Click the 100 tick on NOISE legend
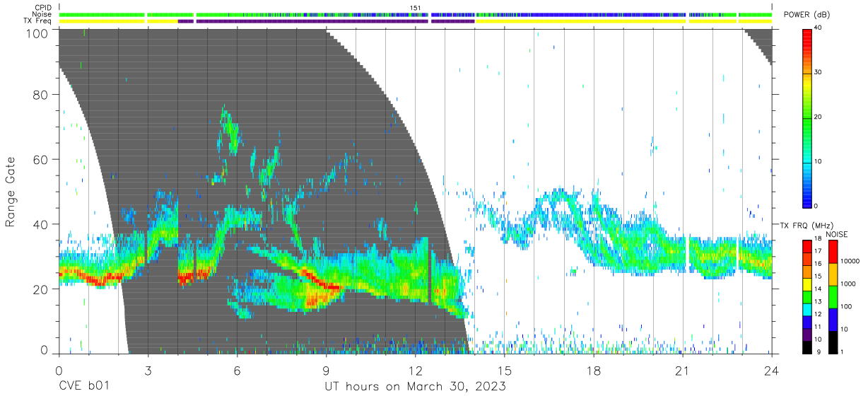 [846, 306]
